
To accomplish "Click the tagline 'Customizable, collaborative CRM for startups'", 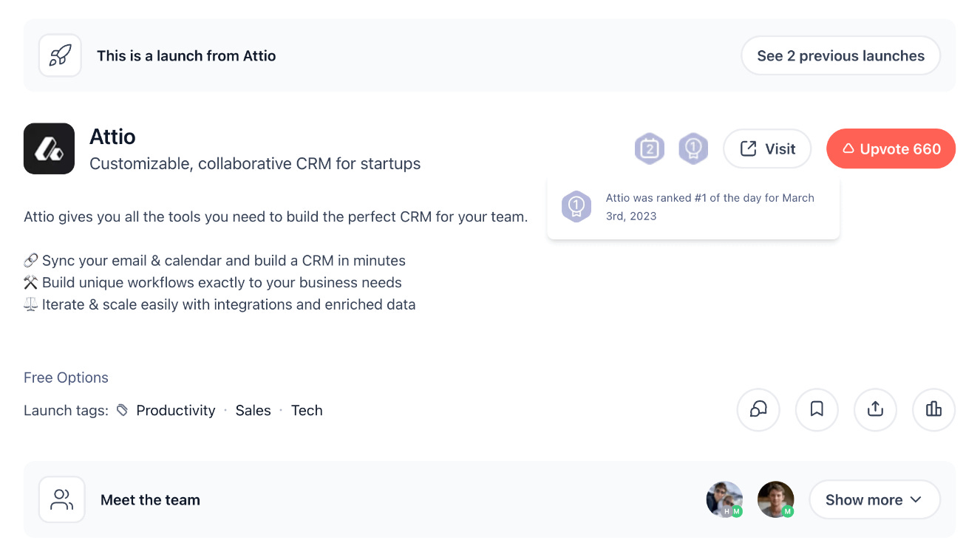I will click(255, 164).
